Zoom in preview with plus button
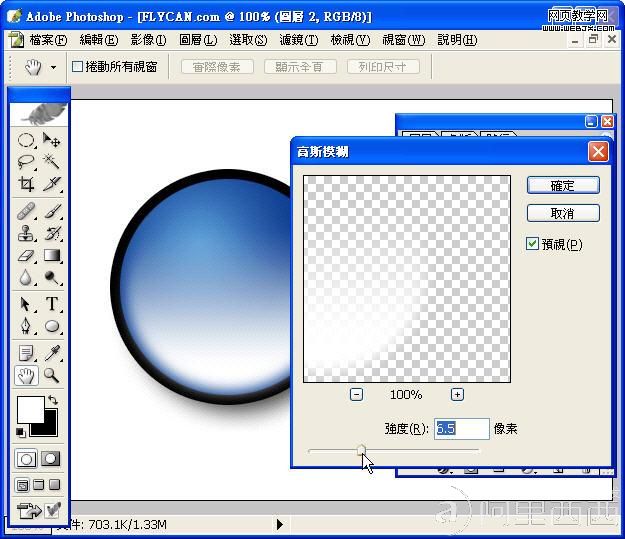This screenshot has height=539, width=625. click(457, 395)
